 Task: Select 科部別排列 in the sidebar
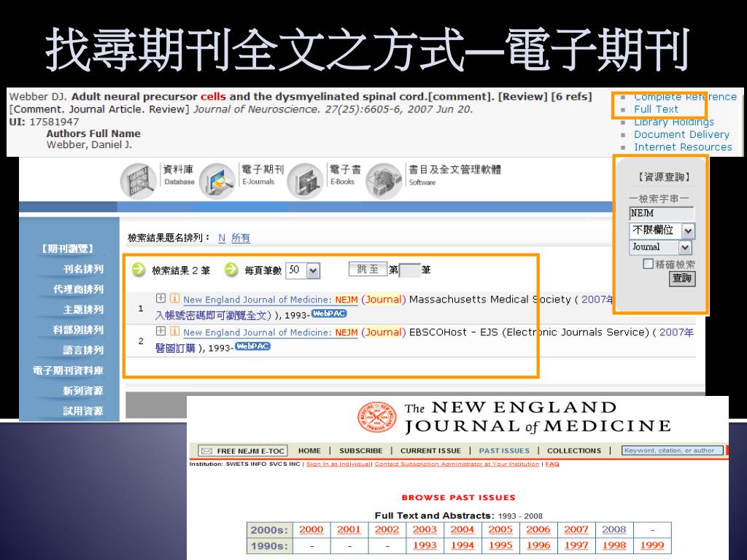(x=78, y=330)
